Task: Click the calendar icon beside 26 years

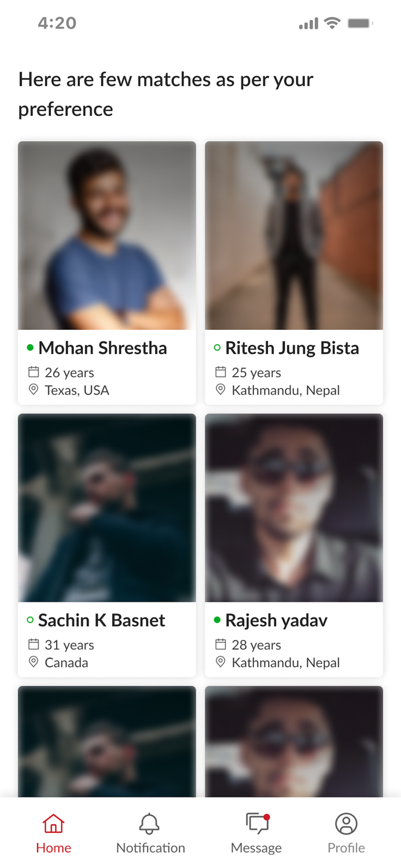Action: (x=33, y=373)
